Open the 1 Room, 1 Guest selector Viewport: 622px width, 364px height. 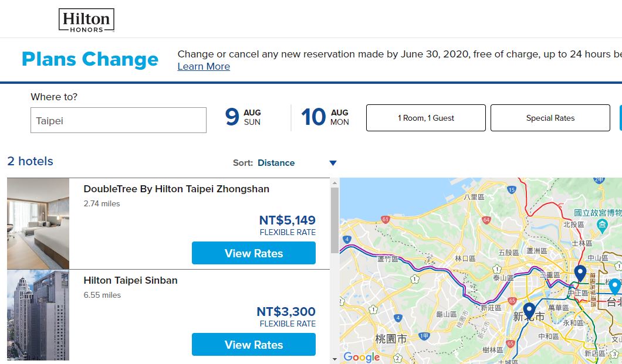click(x=425, y=118)
